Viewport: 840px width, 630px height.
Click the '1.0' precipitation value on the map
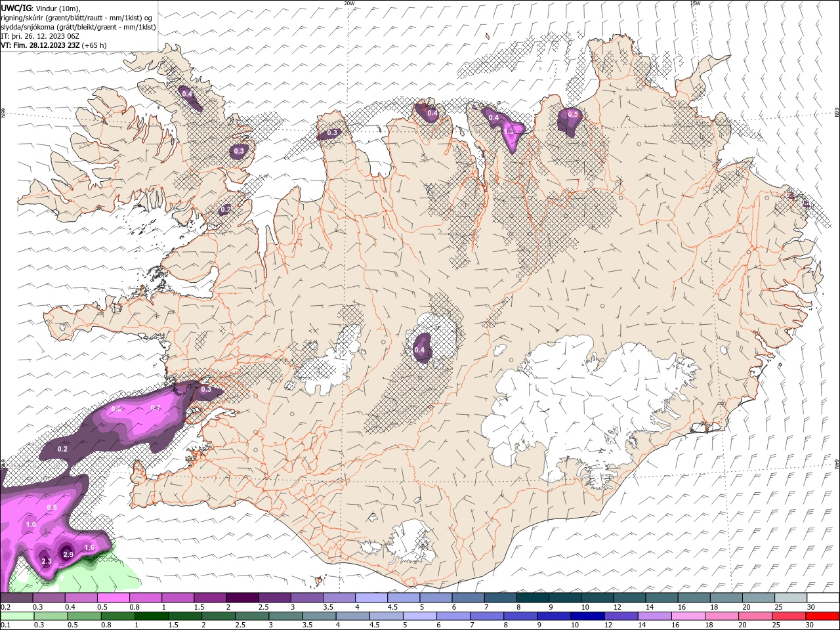(31, 524)
